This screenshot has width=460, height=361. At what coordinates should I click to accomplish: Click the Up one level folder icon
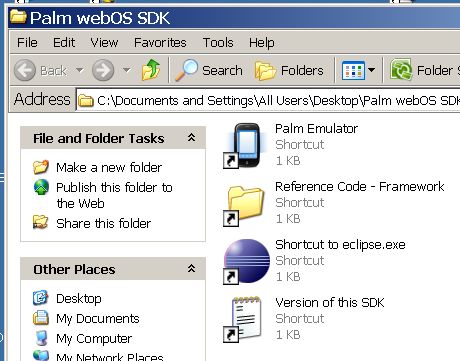click(151, 70)
